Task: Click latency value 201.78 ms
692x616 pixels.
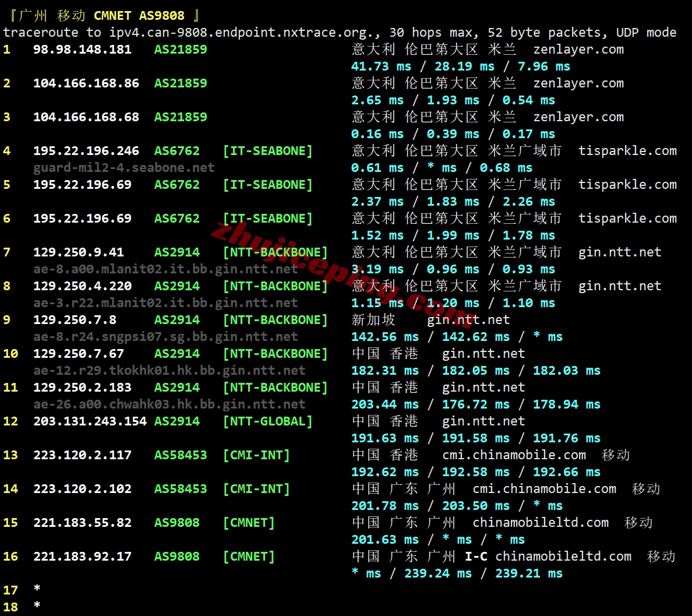Action: 385,506
